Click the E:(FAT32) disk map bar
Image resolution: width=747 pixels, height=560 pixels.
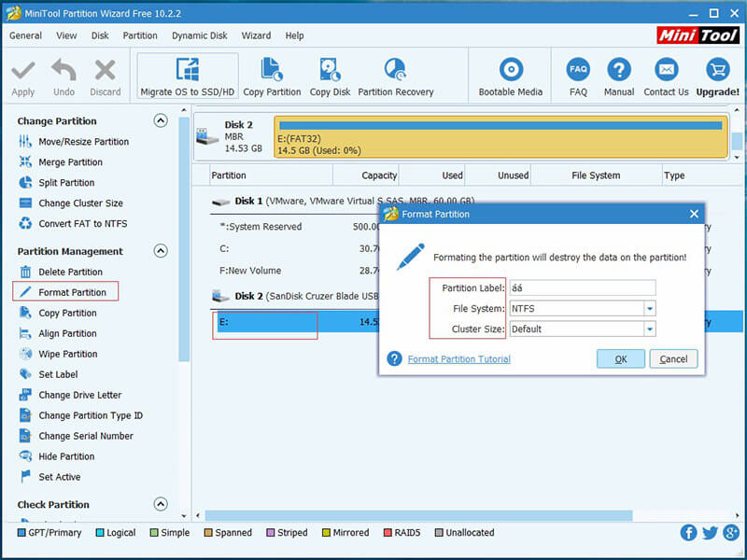tap(500, 137)
